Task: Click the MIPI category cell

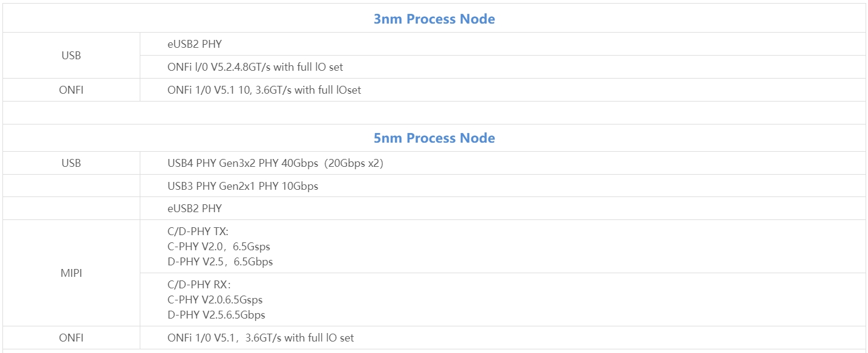Action: (71, 273)
